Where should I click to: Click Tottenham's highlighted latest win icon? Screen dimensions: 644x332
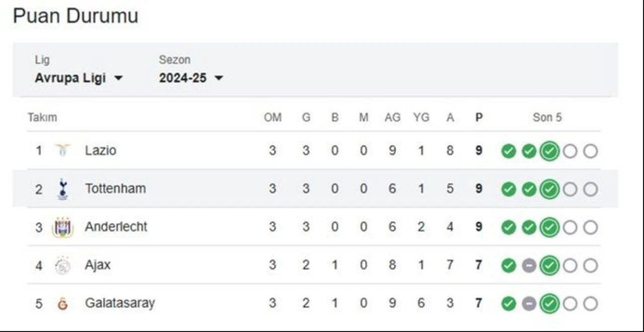[x=549, y=189]
